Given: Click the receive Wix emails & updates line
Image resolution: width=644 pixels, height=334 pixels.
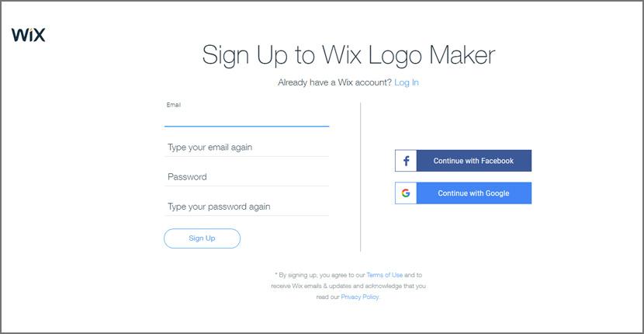Looking at the screenshot, I should click(348, 286).
